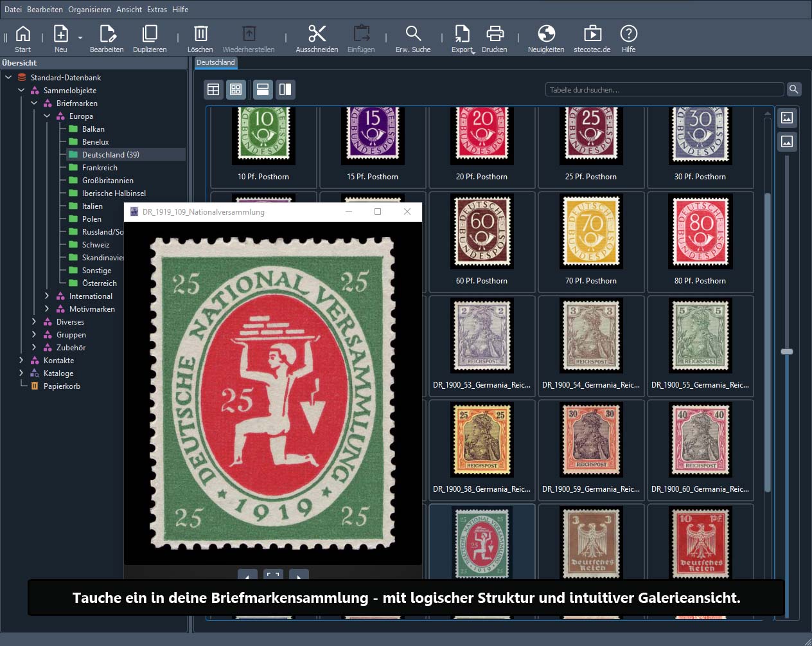The height and width of the screenshot is (646, 812).
Task: Open Erw. Suche advanced search
Action: pyautogui.click(x=413, y=39)
